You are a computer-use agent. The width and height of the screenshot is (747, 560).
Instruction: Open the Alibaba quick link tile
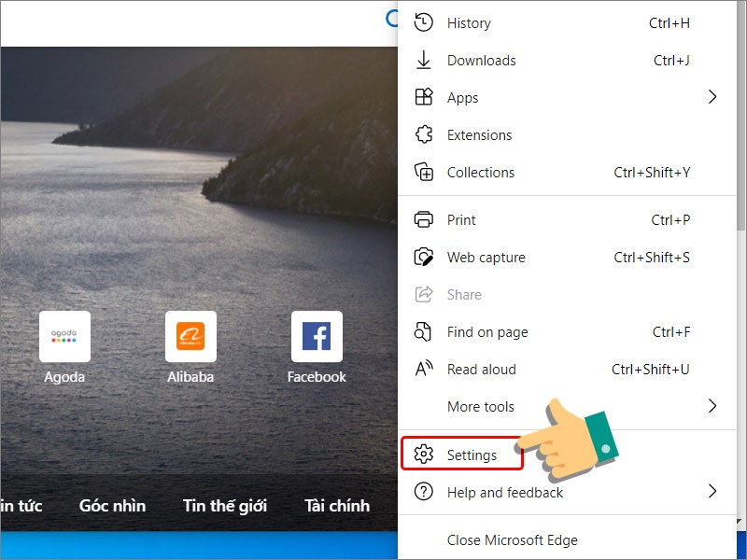pyautogui.click(x=190, y=337)
